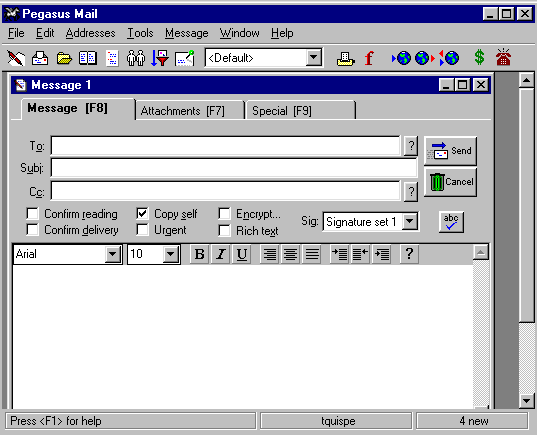Open the Addresses menu
The image size is (537, 435).
[x=90, y=33]
